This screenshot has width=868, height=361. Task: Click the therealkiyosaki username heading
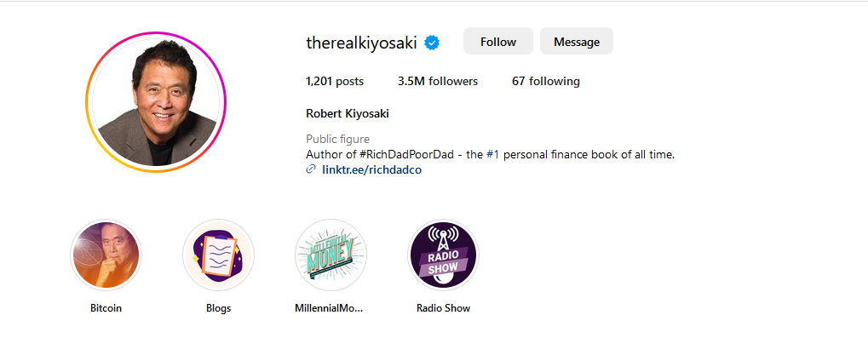click(361, 43)
